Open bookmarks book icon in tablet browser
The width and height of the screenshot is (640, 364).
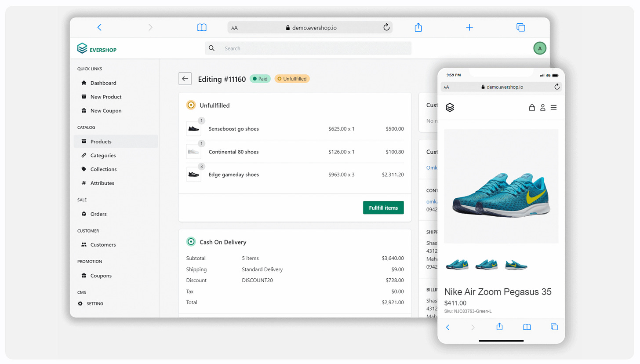coord(202,27)
